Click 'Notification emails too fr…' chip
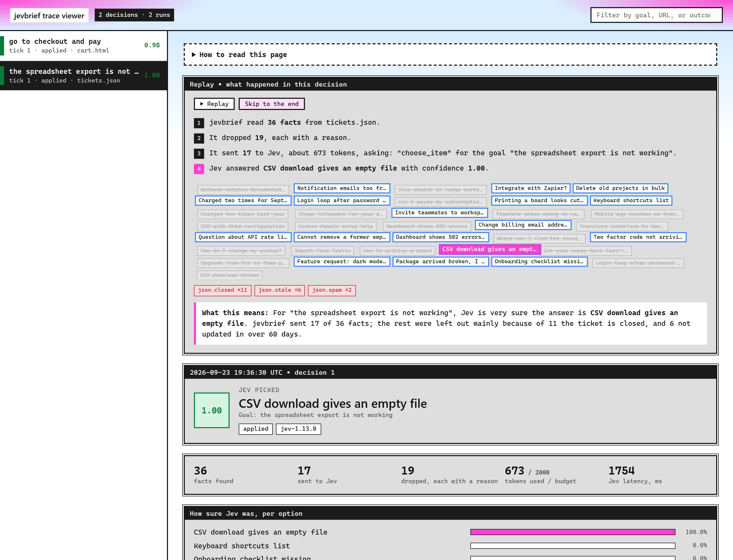 click(342, 188)
